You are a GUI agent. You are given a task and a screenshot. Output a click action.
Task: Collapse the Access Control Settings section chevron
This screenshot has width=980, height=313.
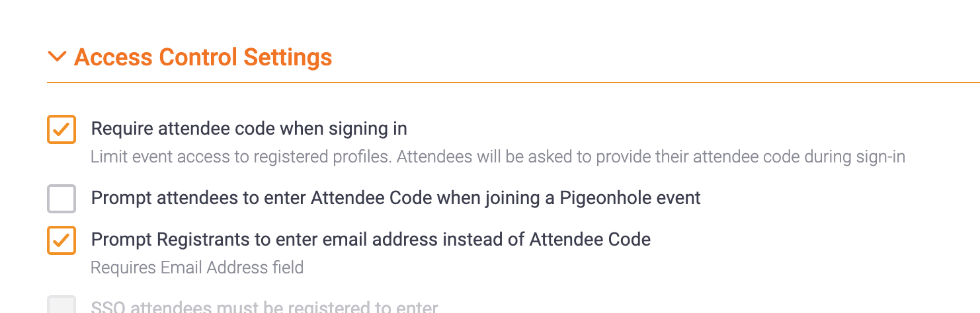pos(58,57)
